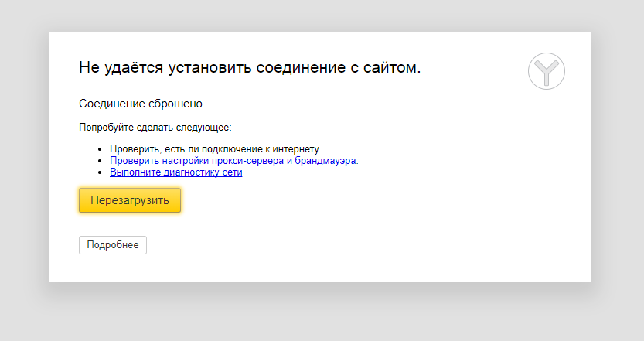Click the text Проверить, есть ли подключение к интернету
Viewport: 644px width, 341px height.
(215, 148)
